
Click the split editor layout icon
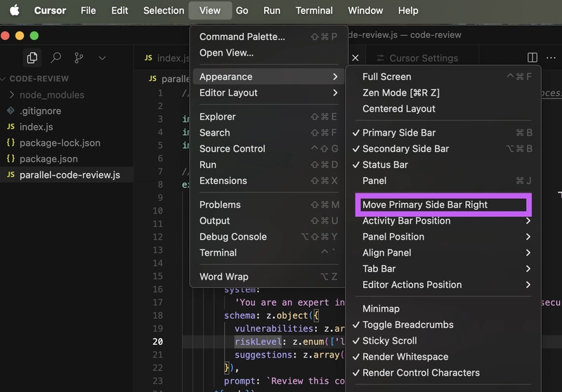[532, 58]
